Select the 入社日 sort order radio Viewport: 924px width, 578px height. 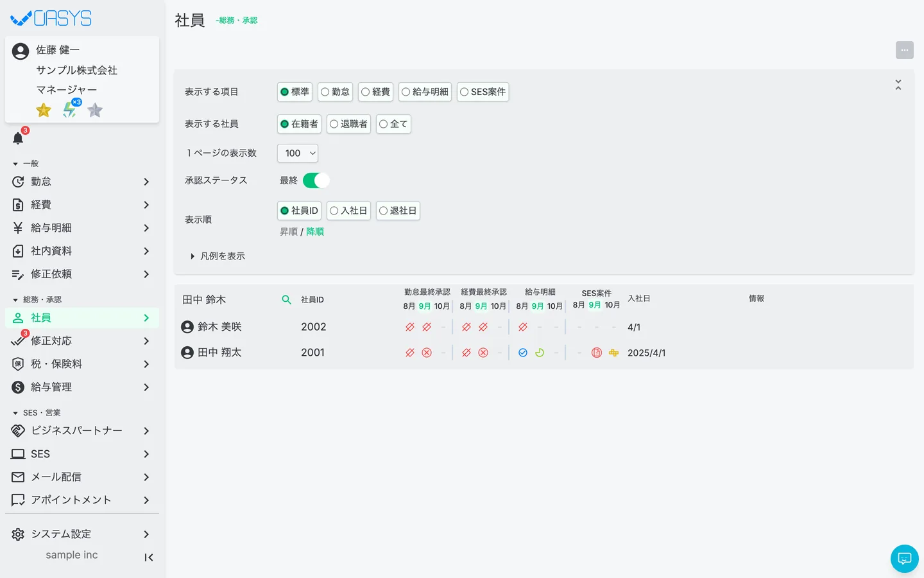tap(348, 211)
